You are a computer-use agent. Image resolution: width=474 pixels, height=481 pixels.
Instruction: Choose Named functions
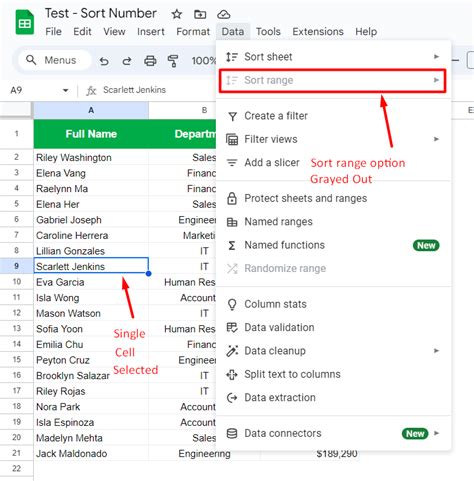334,245
